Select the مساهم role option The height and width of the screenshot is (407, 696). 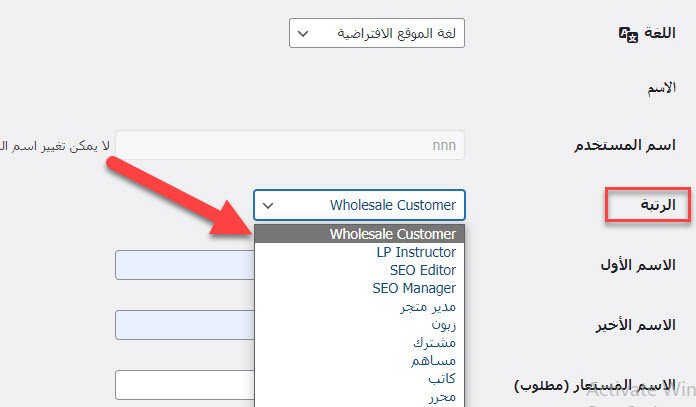pos(360,361)
